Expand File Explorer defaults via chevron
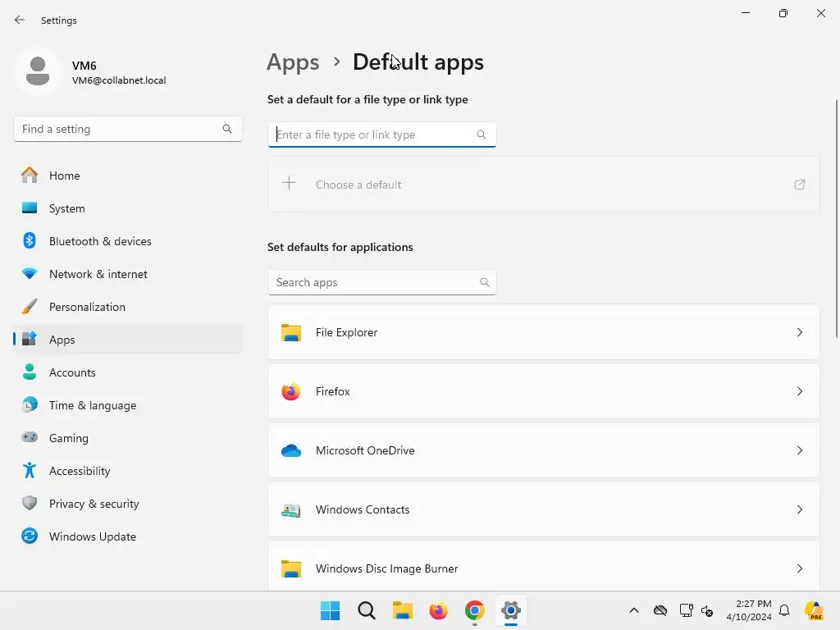Image resolution: width=840 pixels, height=630 pixels. (x=799, y=333)
